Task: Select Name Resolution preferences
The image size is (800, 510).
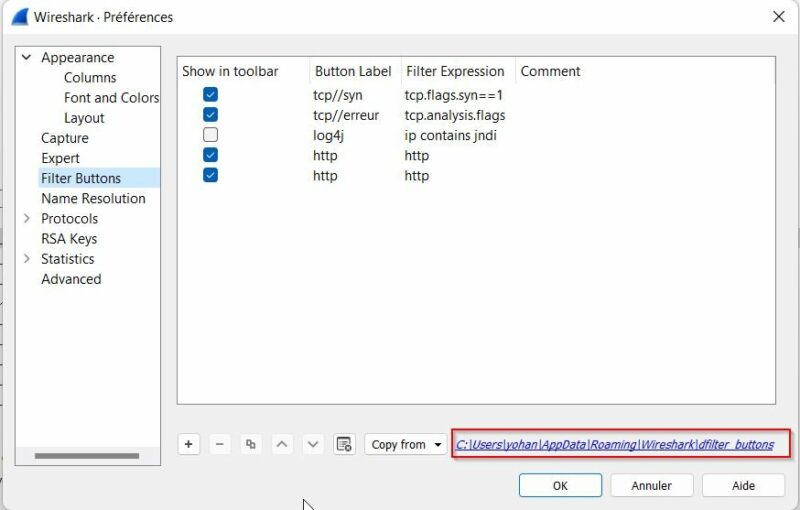Action: [x=93, y=198]
